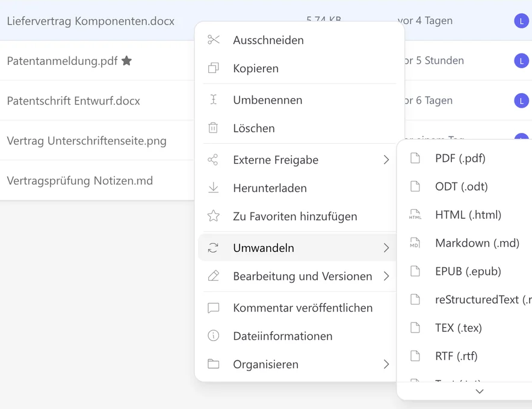Convert to HTML (.html) format
Image resolution: width=532 pixels, height=409 pixels.
[466, 215]
